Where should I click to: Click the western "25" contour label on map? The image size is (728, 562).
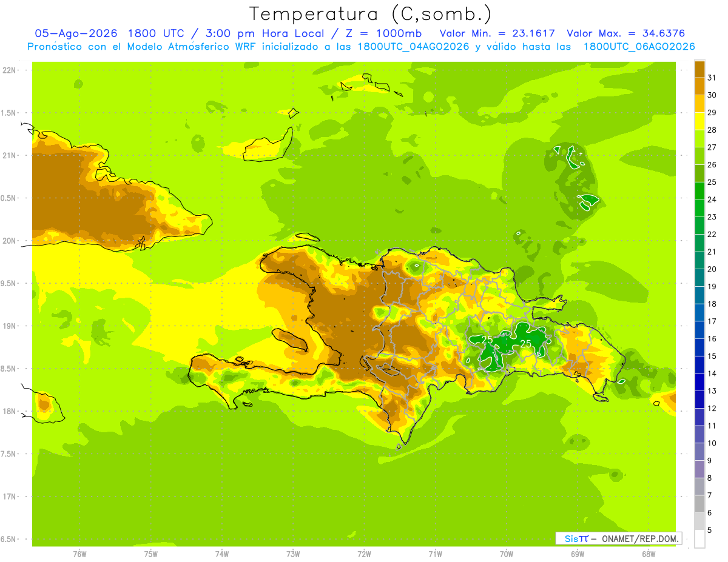click(487, 340)
